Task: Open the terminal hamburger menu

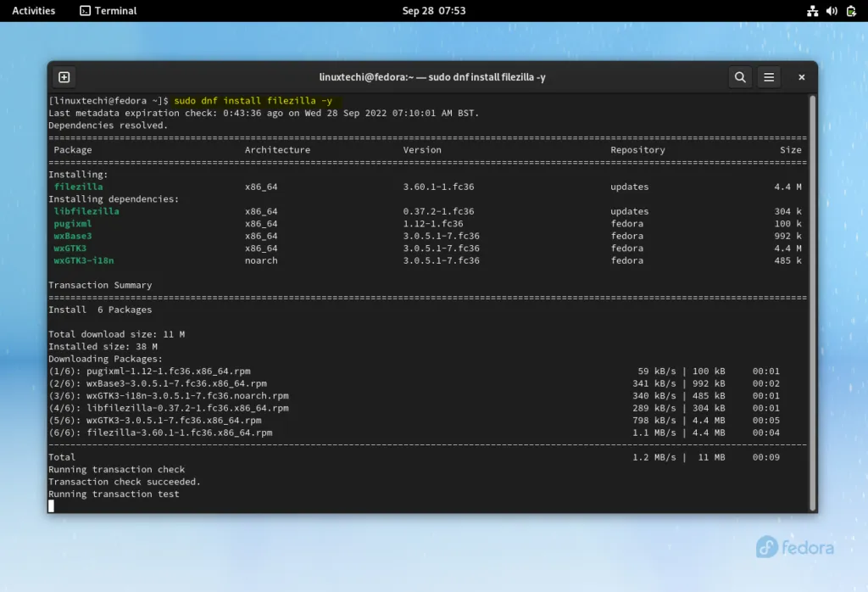Action: click(x=769, y=77)
